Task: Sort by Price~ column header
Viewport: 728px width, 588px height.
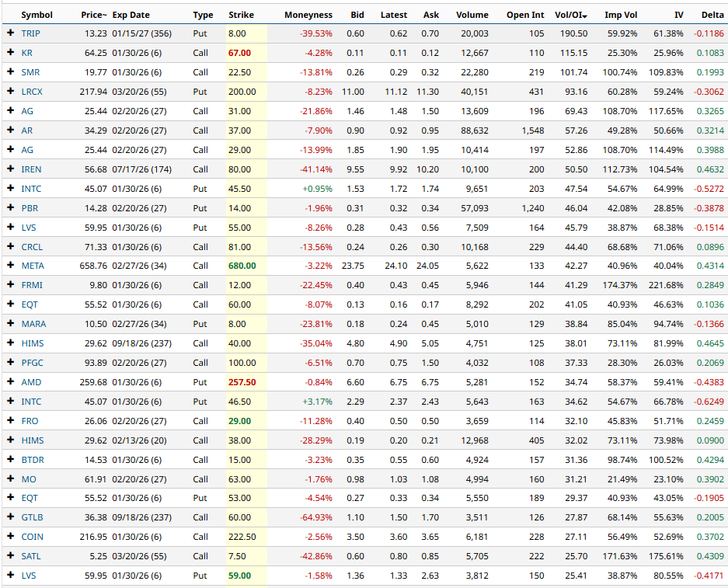Action: coord(94,15)
